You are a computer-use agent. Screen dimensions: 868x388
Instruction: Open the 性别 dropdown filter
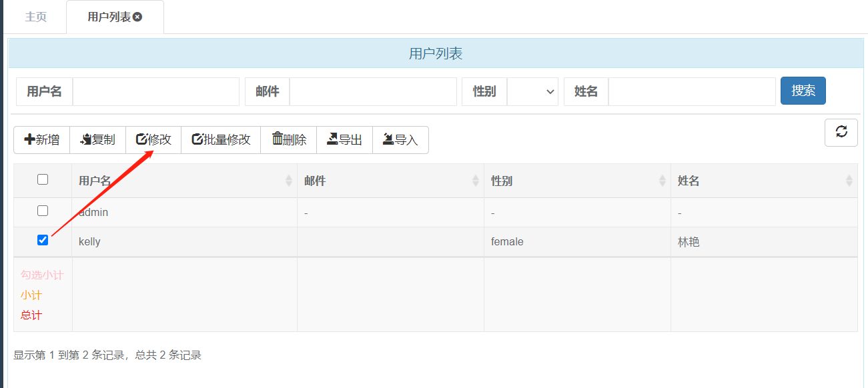[532, 91]
